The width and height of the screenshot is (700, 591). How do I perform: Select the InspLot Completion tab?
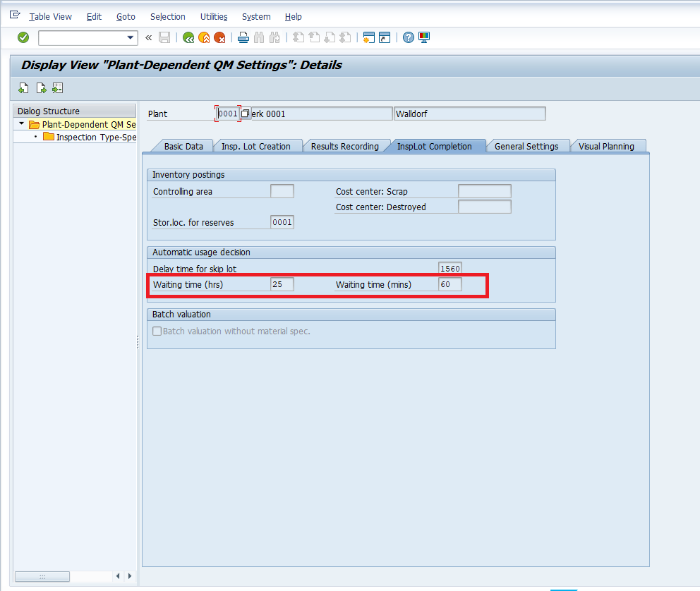435,146
